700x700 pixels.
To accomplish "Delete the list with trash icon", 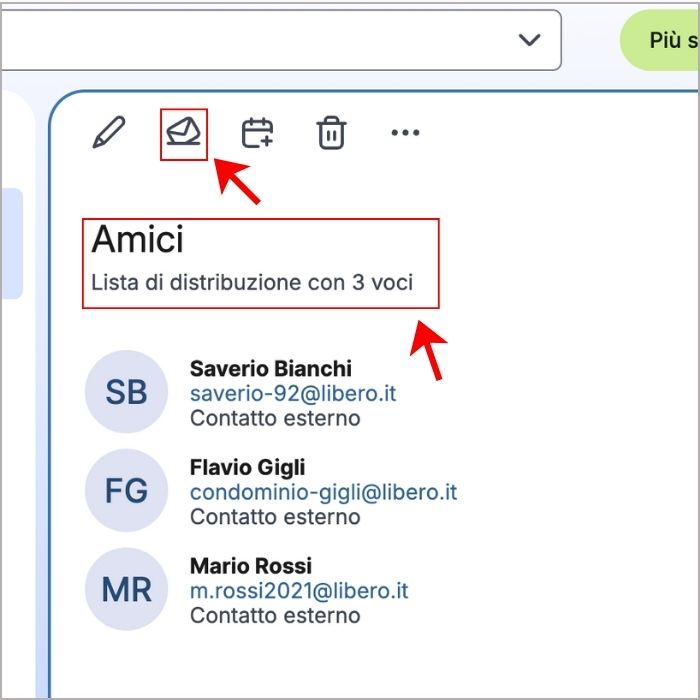I will 331,133.
